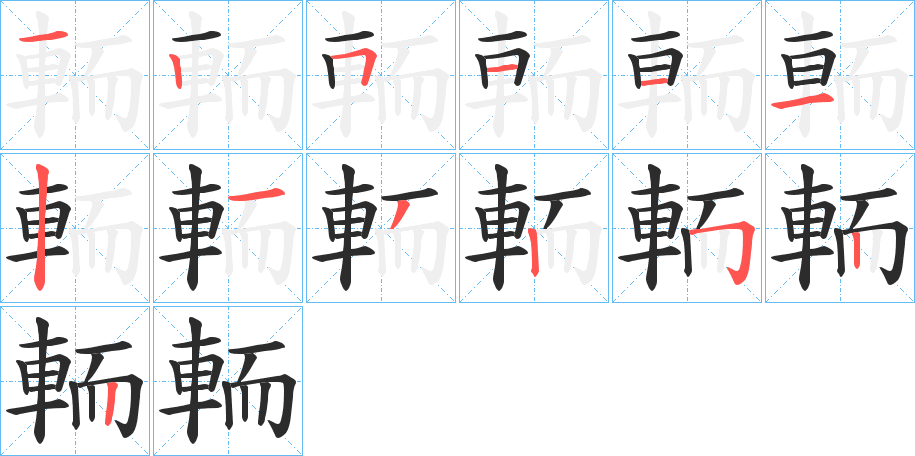The height and width of the screenshot is (456, 915).
Task: Open the sixth step tile with long red horizontal
Action: (840, 75)
